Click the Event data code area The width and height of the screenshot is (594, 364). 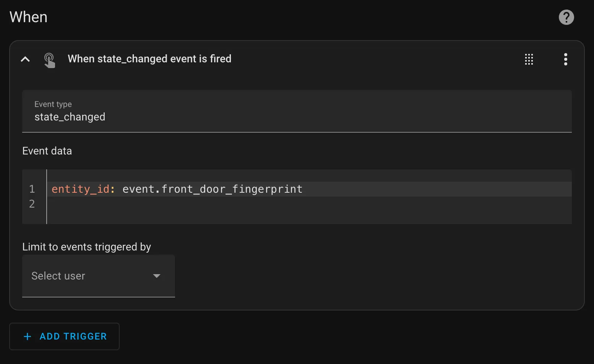click(x=268, y=197)
